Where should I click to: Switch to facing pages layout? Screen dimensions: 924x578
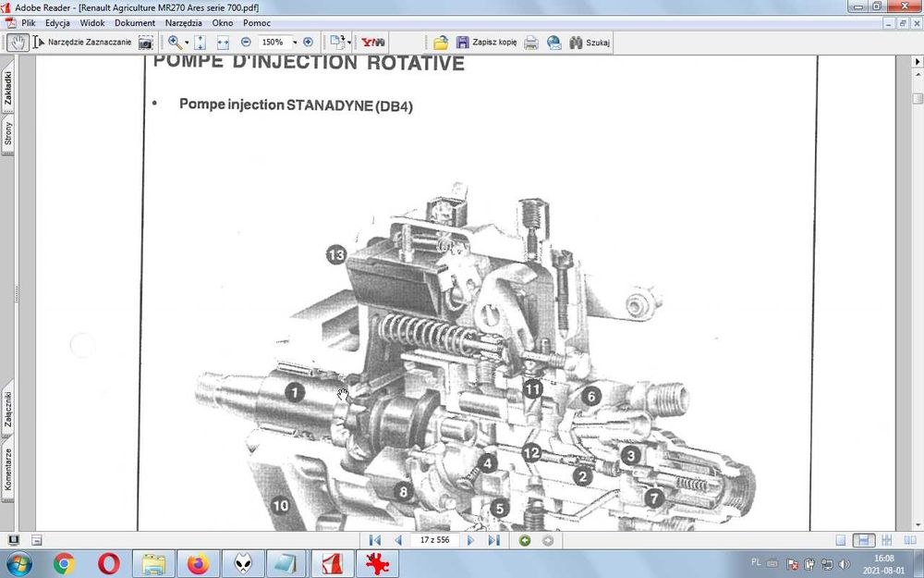point(910,540)
